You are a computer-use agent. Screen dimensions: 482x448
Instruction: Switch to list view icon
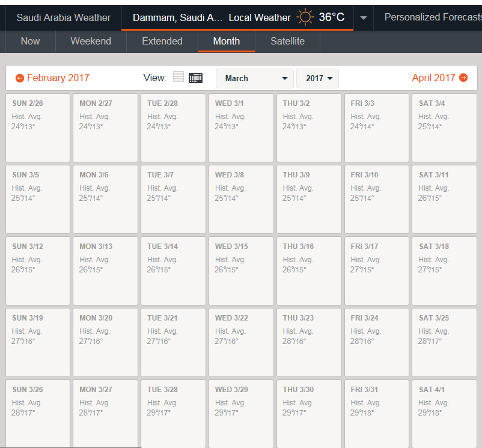[178, 77]
